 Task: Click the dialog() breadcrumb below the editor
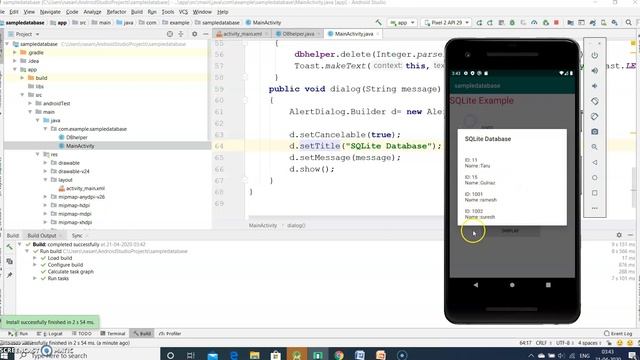click(x=296, y=225)
